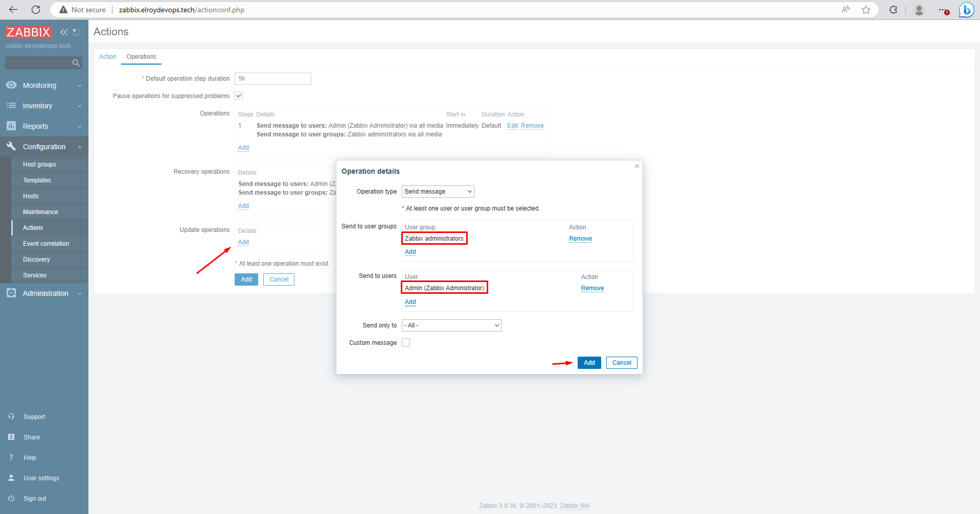Open Hosts in the sidebar
980x514 pixels.
click(x=50, y=196)
